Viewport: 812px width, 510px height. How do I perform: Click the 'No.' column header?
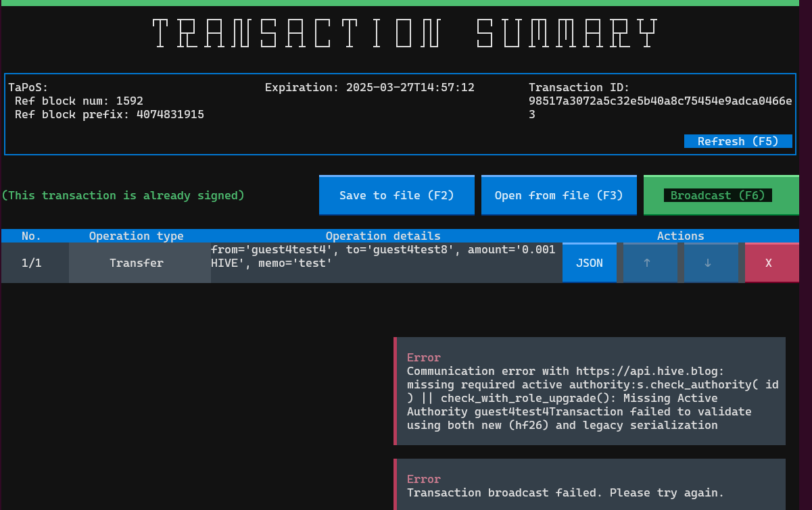pyautogui.click(x=31, y=236)
